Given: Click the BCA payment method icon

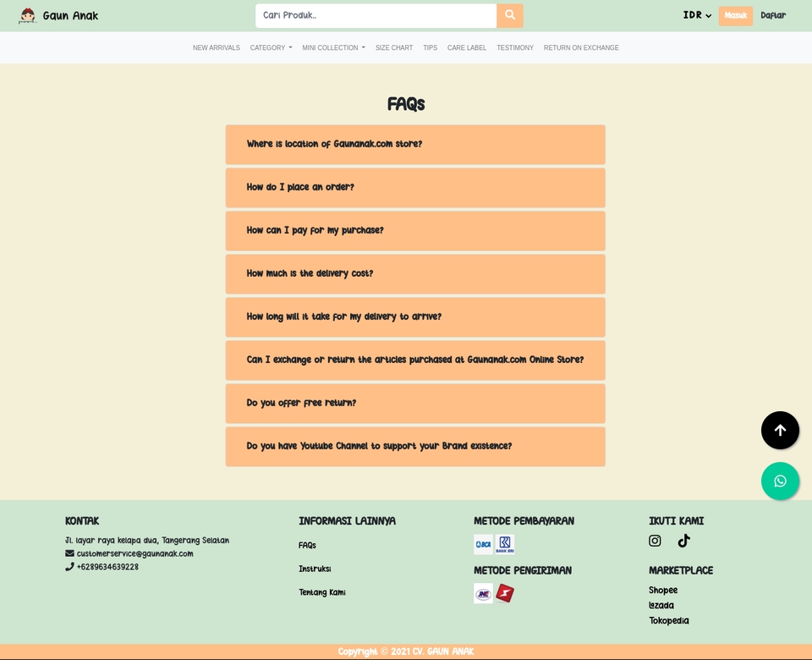Looking at the screenshot, I should click(482, 543).
